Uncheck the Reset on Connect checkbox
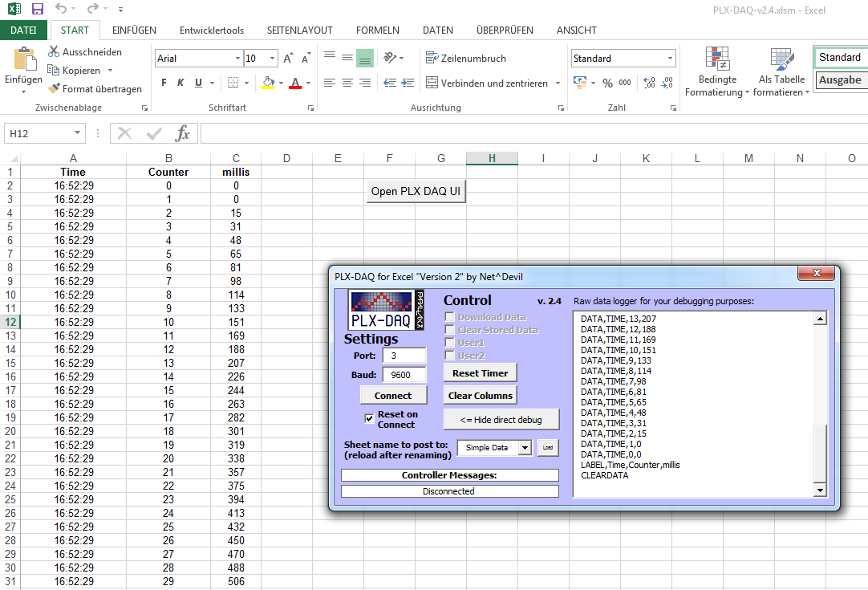868x590 pixels. tap(369, 418)
